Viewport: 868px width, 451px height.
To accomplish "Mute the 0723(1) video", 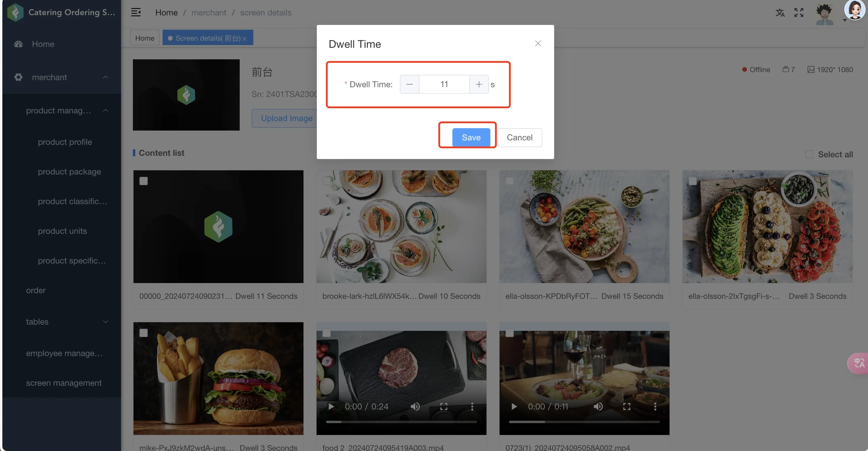I will (x=598, y=406).
